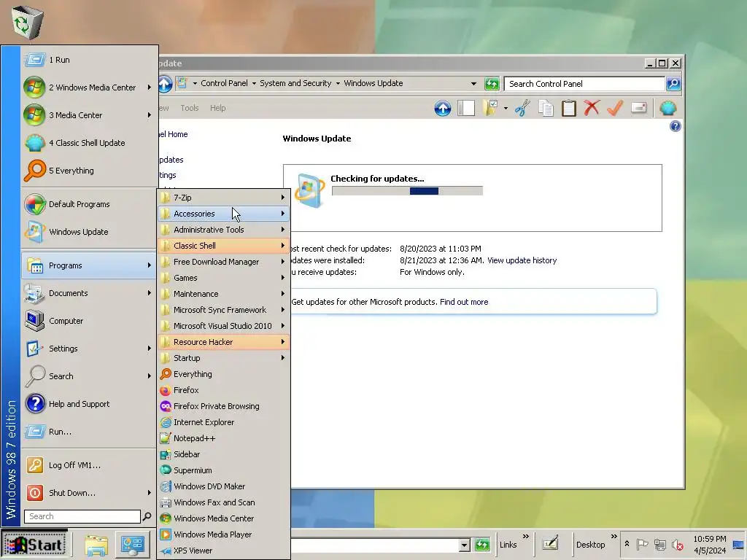
Task: Click the search magnifier in Control Panel
Action: [673, 84]
